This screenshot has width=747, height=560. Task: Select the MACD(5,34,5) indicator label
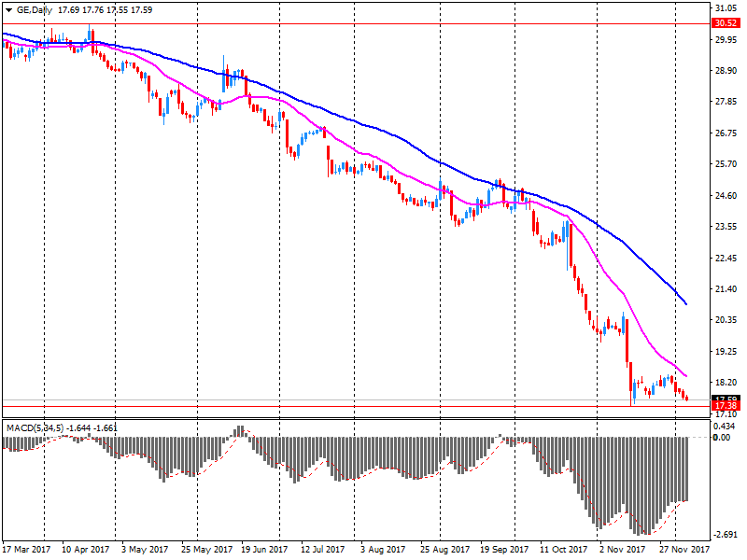tap(35, 428)
